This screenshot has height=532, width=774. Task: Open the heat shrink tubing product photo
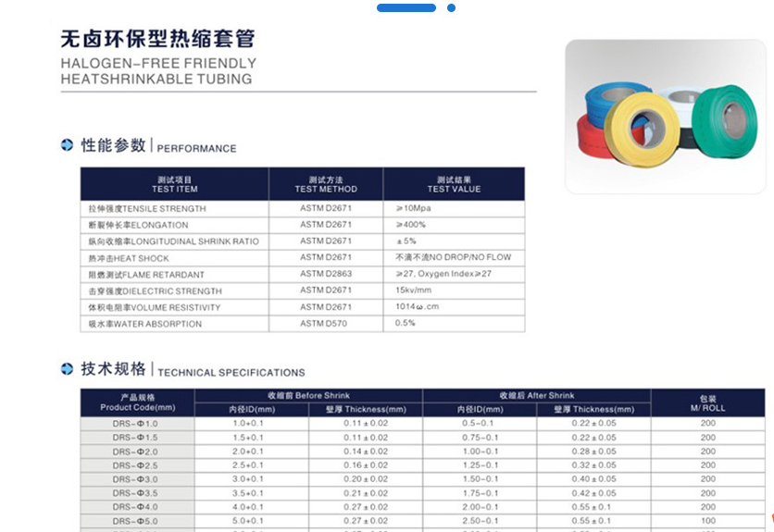coord(665,117)
